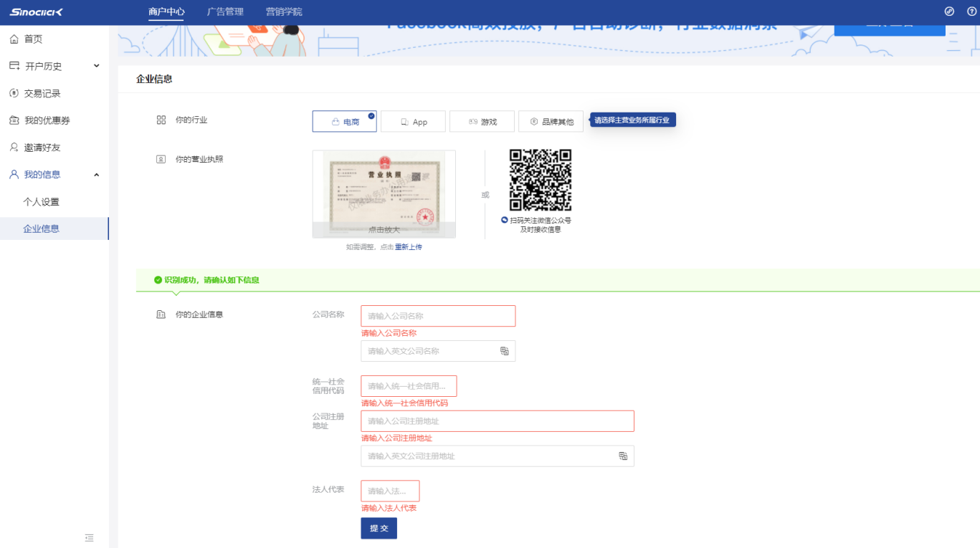Open the 营销学院 top tab
This screenshot has height=548, width=980.
pyautogui.click(x=284, y=12)
